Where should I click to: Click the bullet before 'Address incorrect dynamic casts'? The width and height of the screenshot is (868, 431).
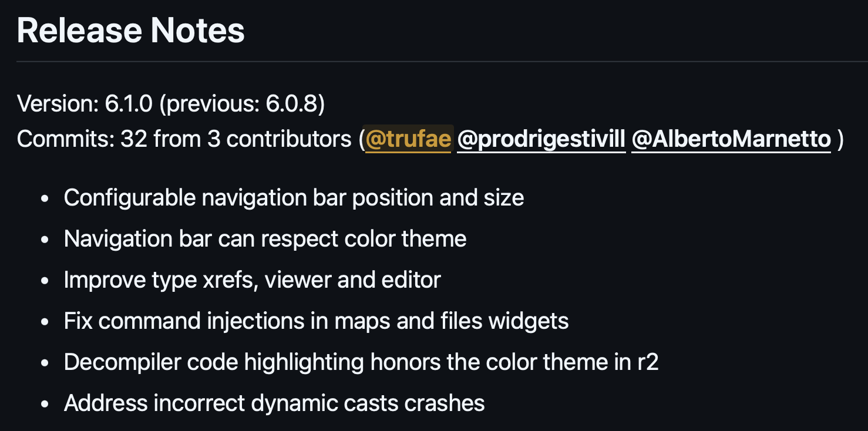point(44,404)
